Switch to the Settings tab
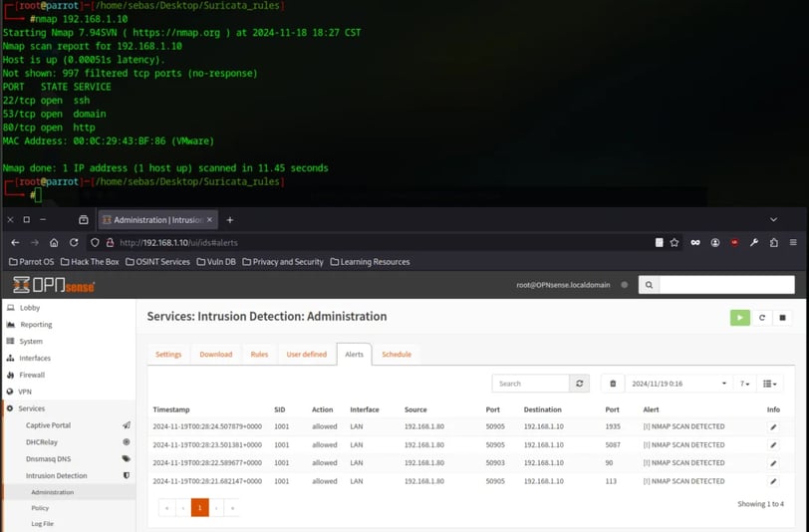The width and height of the screenshot is (809, 532). coord(168,354)
